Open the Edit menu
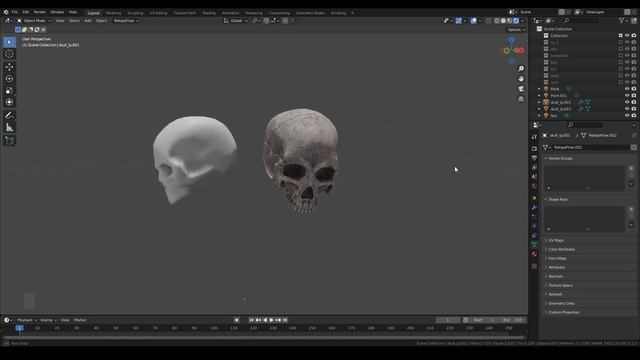 pyautogui.click(x=26, y=12)
